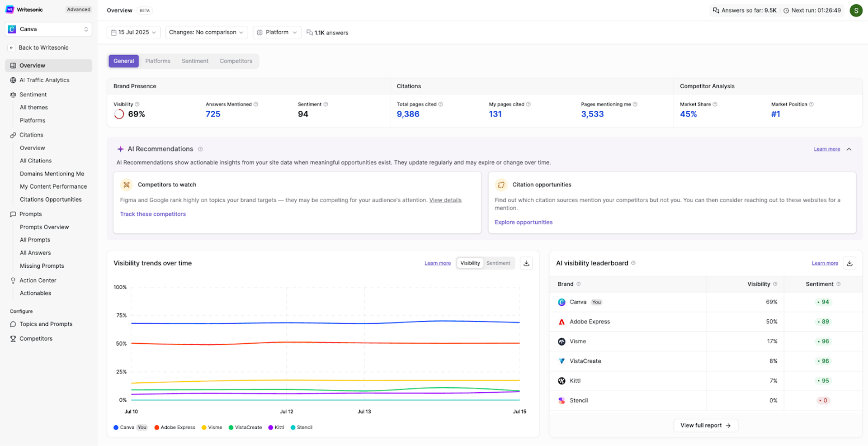Click the Visme yellow legend swatch
Image resolution: width=868 pixels, height=446 pixels.
pyautogui.click(x=204, y=427)
